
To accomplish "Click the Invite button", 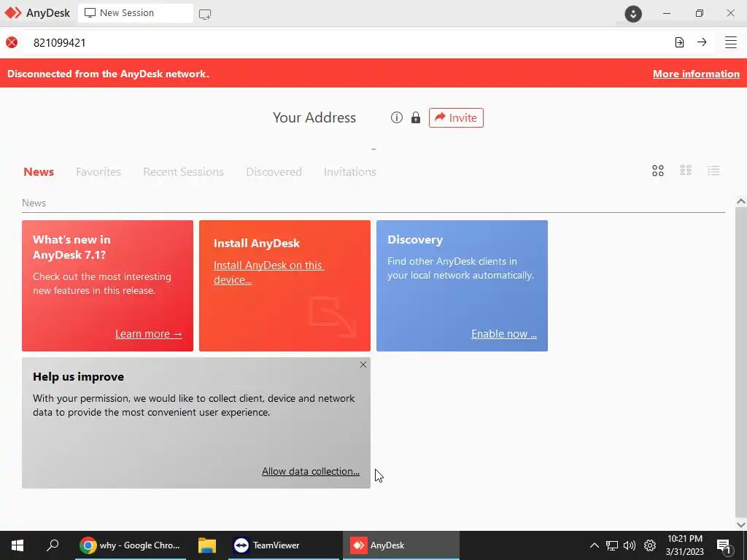I will [456, 117].
